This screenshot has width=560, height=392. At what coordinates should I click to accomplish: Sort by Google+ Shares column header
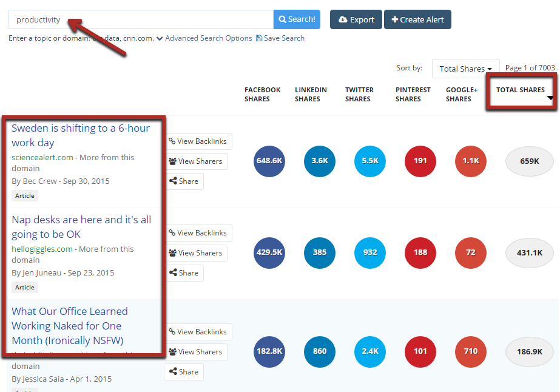coord(462,94)
